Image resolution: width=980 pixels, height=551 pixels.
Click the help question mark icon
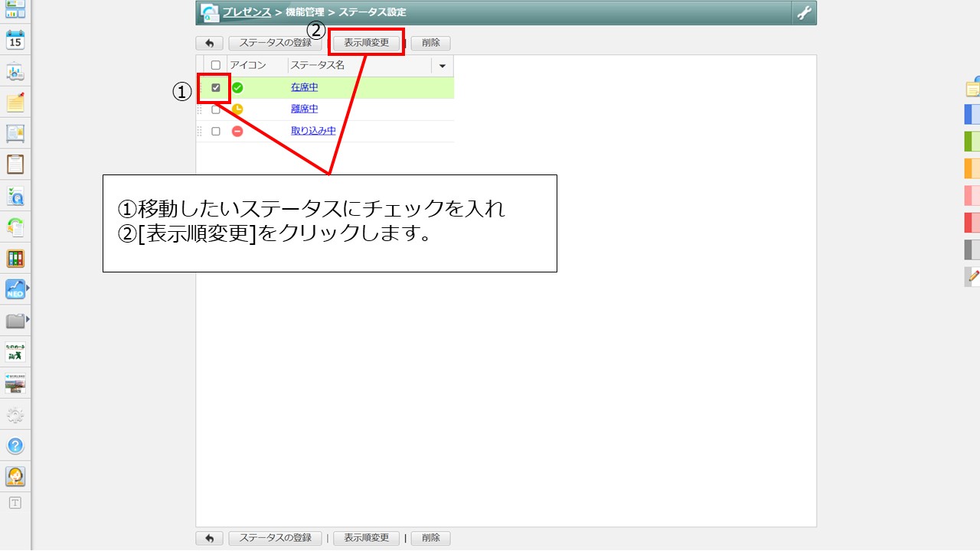15,445
